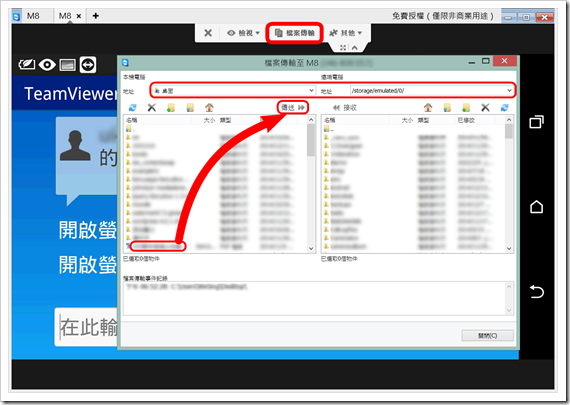Click remote list scrollbar up arrow
Image resolution: width=570 pixels, height=405 pixels.
click(509, 120)
